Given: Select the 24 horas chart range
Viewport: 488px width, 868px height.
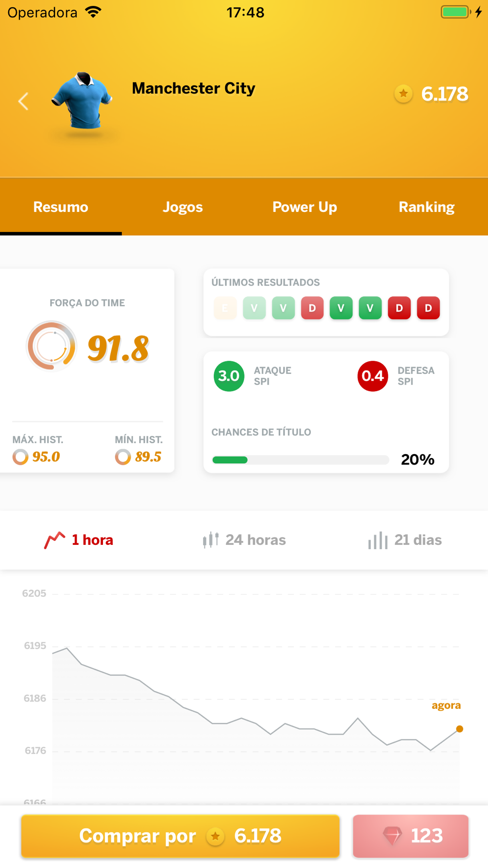Looking at the screenshot, I should (244, 540).
